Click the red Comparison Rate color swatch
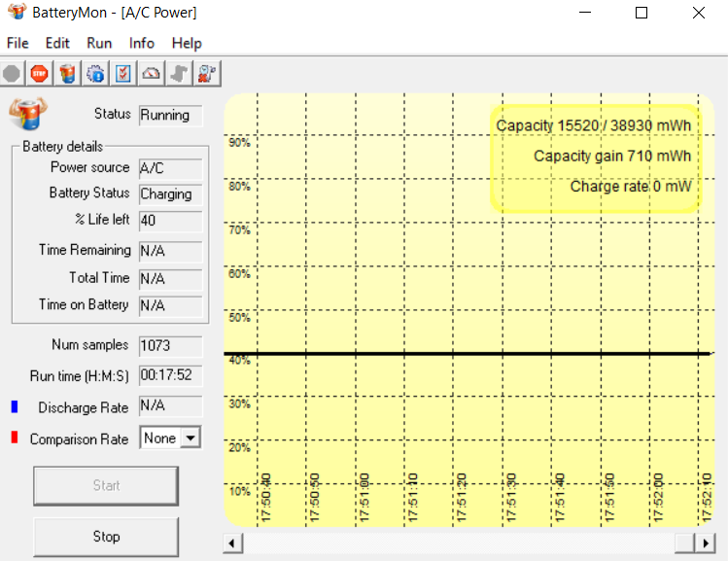This screenshot has height=561, width=728. (x=15, y=438)
